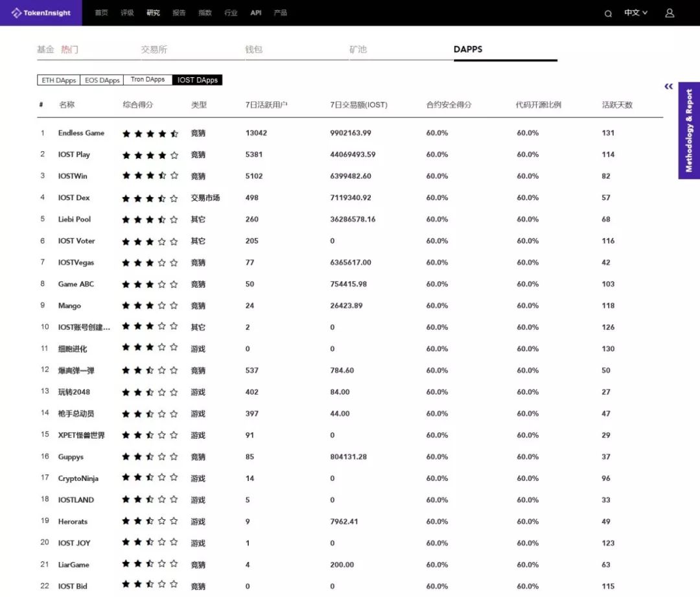This screenshot has height=597, width=700.
Task: Click the TokenInsight logo
Action: pyautogui.click(x=41, y=12)
